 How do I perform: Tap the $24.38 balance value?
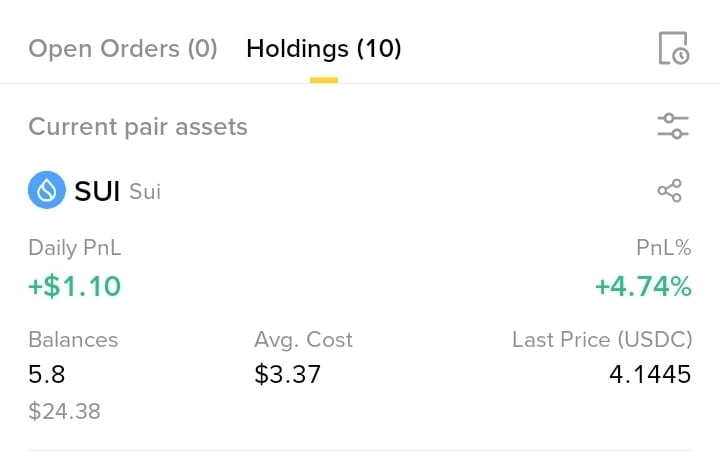click(x=64, y=411)
